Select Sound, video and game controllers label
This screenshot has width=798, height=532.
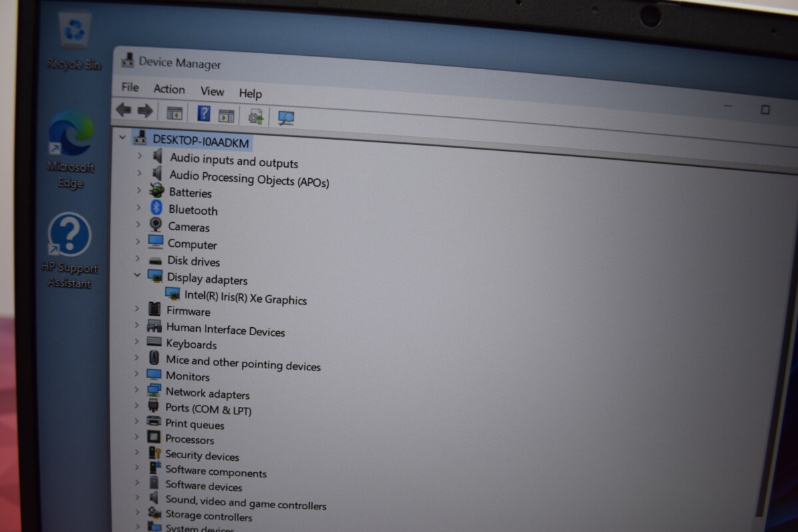[x=246, y=503]
